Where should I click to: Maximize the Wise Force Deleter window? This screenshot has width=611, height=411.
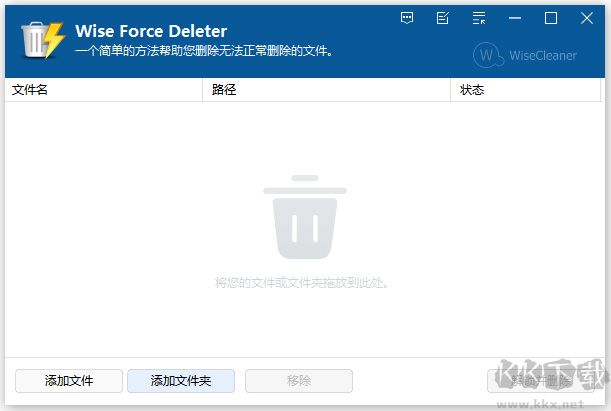coord(551,18)
